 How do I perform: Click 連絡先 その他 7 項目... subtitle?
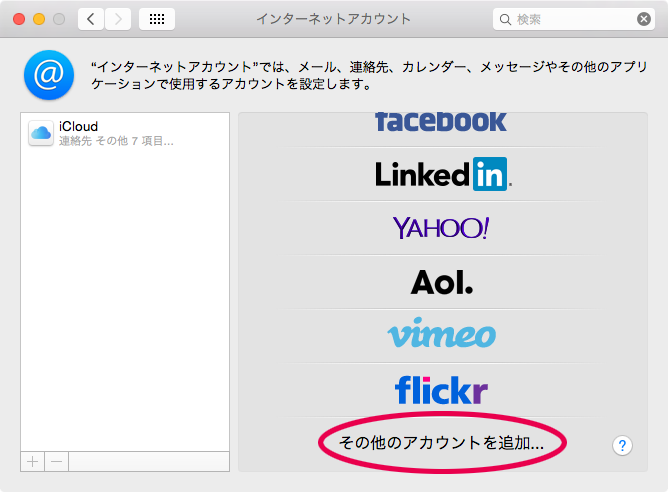116,141
